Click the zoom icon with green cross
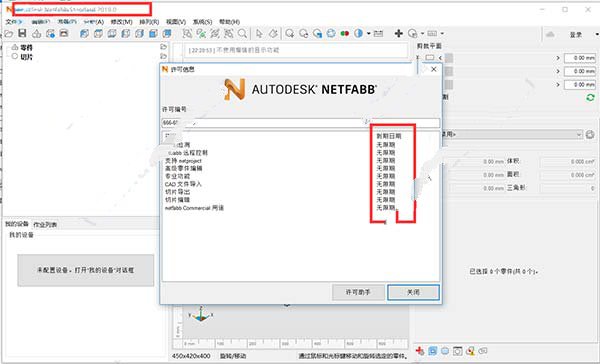The height and width of the screenshot is (364, 600). coord(201,34)
